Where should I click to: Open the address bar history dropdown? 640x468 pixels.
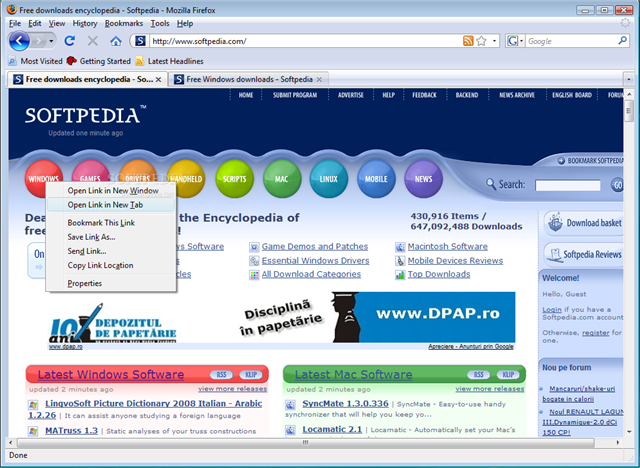coord(494,41)
